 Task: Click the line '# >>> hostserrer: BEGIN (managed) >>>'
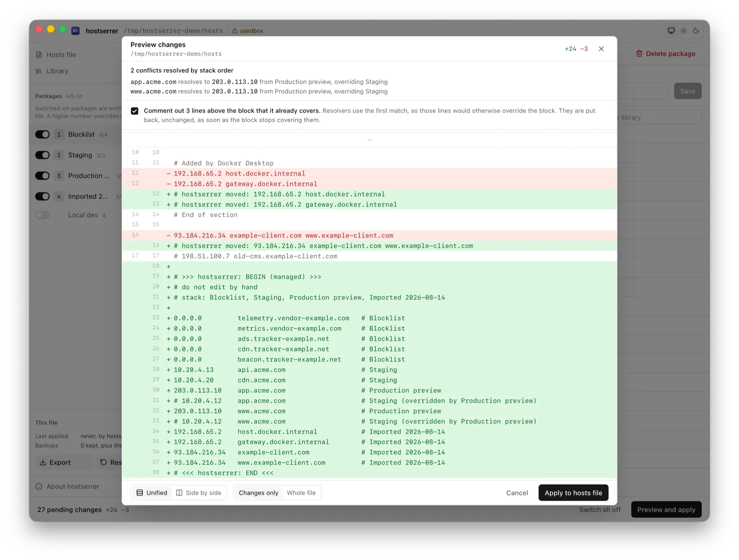point(369,277)
